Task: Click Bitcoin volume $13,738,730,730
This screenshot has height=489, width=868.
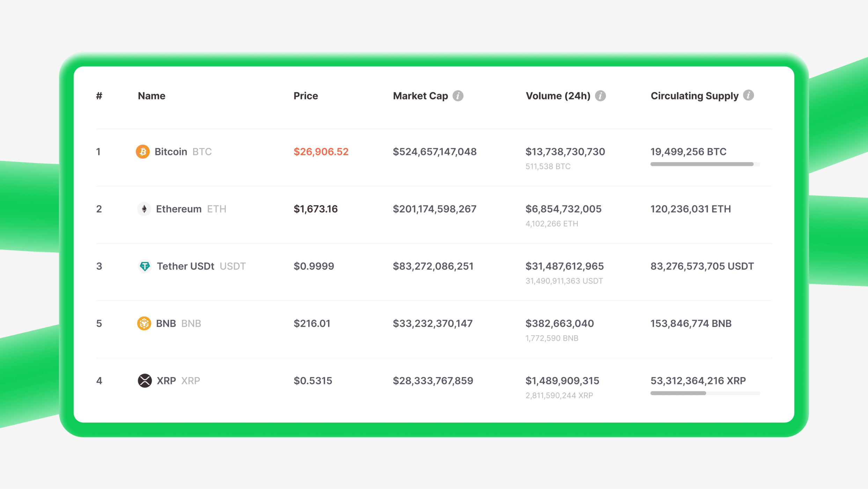Action: coord(565,151)
